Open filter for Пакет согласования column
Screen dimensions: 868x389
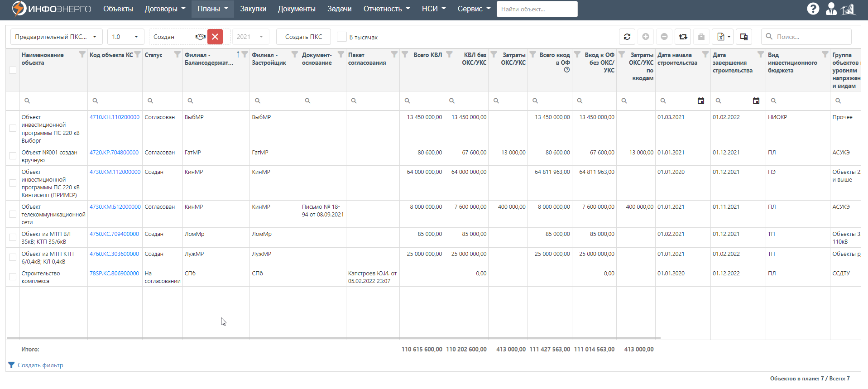[x=394, y=54]
